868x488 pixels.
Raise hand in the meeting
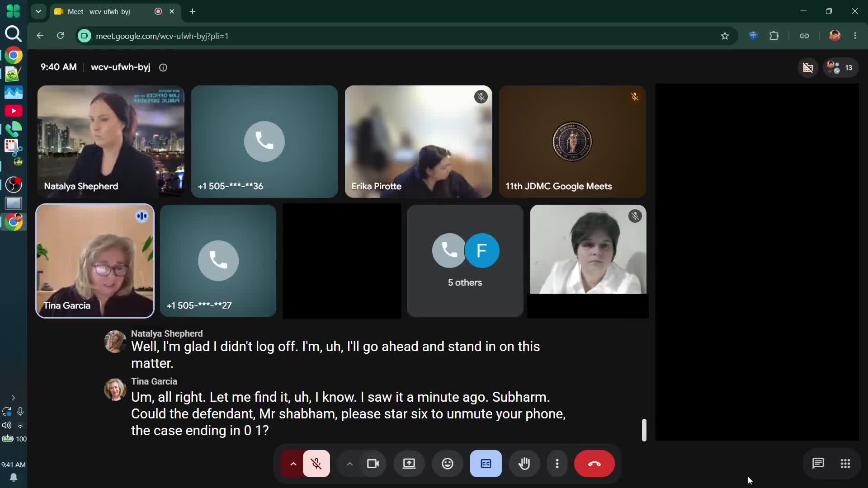[x=524, y=464]
